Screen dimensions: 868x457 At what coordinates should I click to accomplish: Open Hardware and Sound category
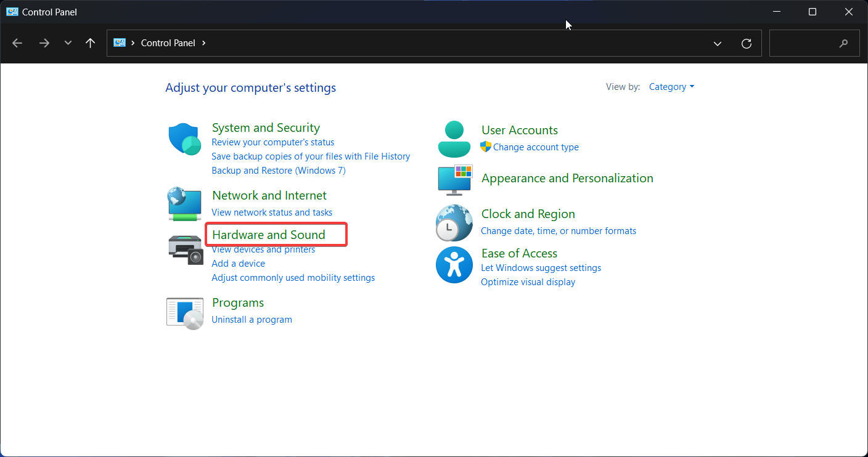point(269,235)
